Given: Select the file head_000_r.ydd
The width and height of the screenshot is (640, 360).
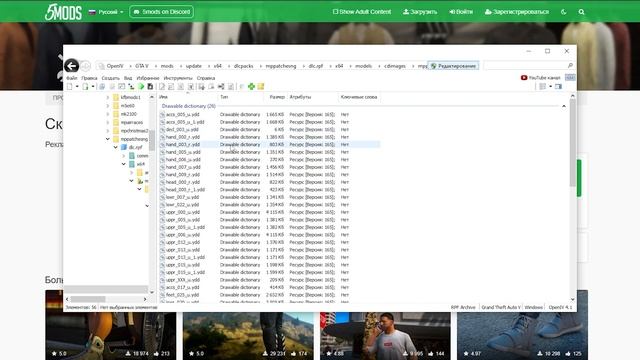Looking at the screenshot, I should (x=183, y=182).
